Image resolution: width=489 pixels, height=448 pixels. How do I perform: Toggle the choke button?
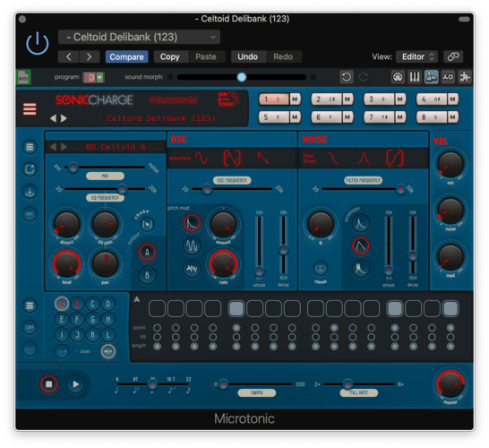[x=147, y=224]
